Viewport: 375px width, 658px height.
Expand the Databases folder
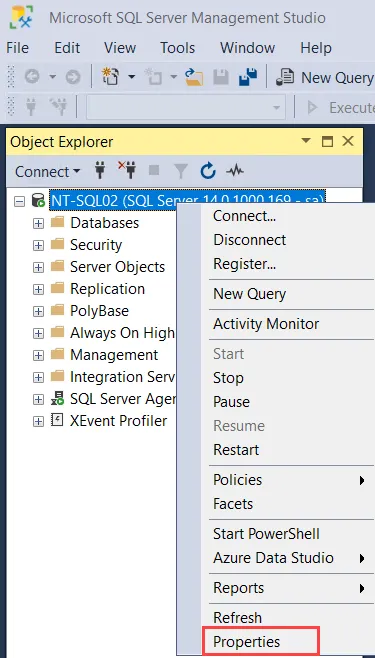tap(38, 223)
